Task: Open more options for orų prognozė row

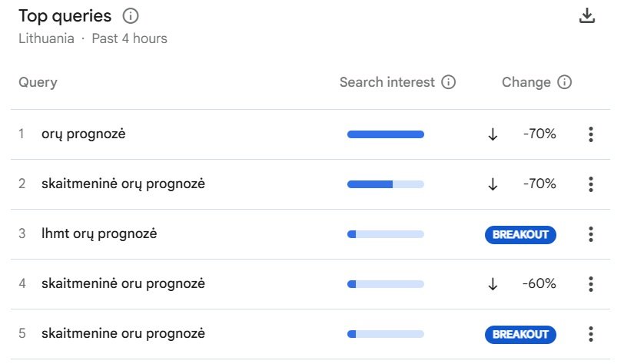Action: coord(591,134)
